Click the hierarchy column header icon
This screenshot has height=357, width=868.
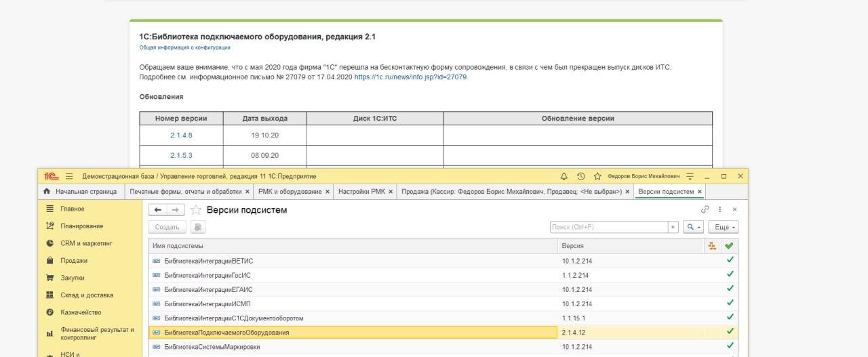pyautogui.click(x=711, y=246)
